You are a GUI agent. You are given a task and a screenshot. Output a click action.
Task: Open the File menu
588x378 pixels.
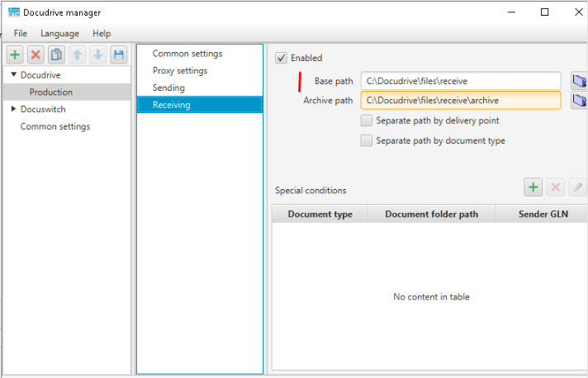[21, 33]
